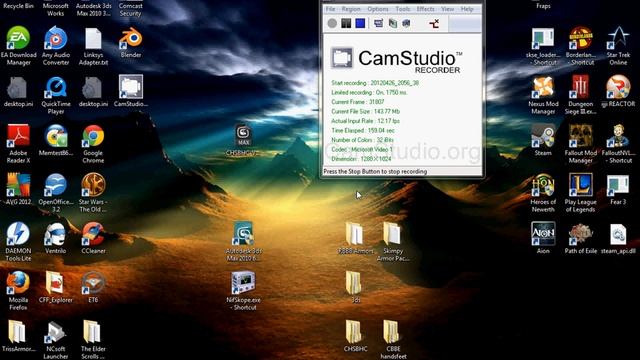Image resolution: width=640 pixels, height=360 pixels.
Task: Open the Region menu in CamStudio
Action: pyautogui.click(x=351, y=9)
